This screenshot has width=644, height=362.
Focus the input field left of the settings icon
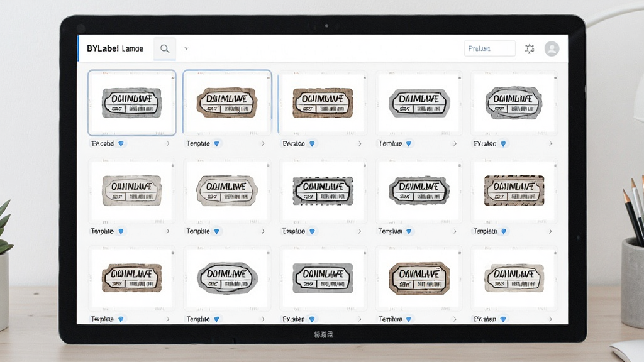pos(489,48)
